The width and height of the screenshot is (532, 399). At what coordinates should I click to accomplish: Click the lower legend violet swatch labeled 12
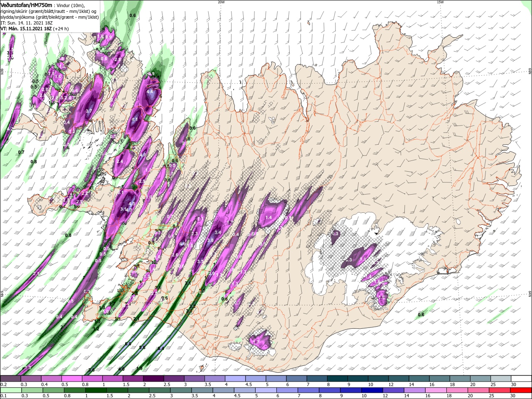pos(393,390)
